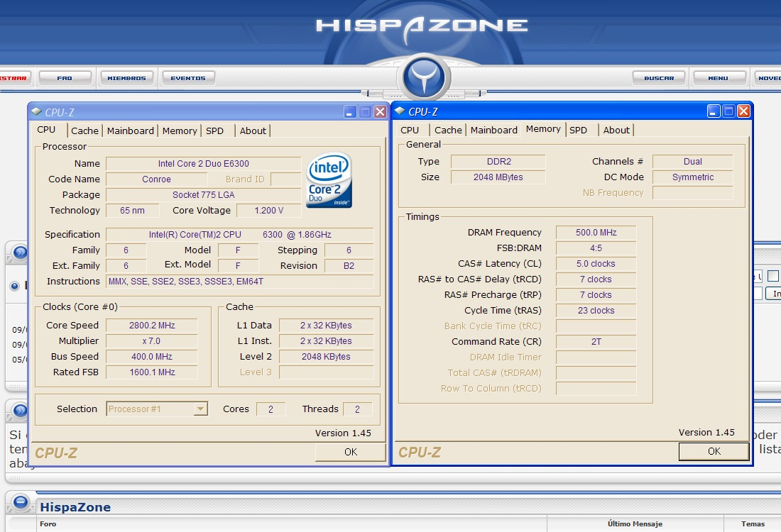Click the Intel Core 2 Duo logo
The image size is (781, 532).
tap(329, 180)
